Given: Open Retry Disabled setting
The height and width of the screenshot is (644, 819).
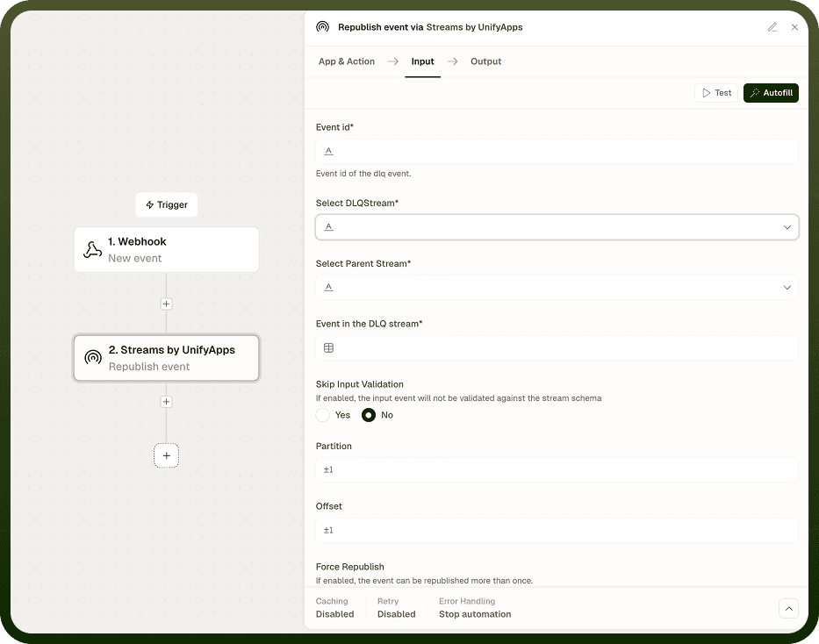Looking at the screenshot, I should [x=397, y=608].
